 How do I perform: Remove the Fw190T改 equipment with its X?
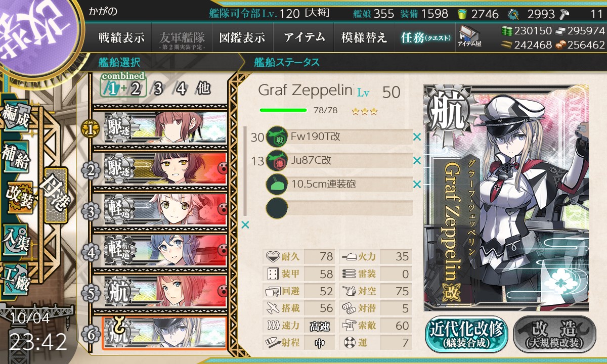[417, 136]
